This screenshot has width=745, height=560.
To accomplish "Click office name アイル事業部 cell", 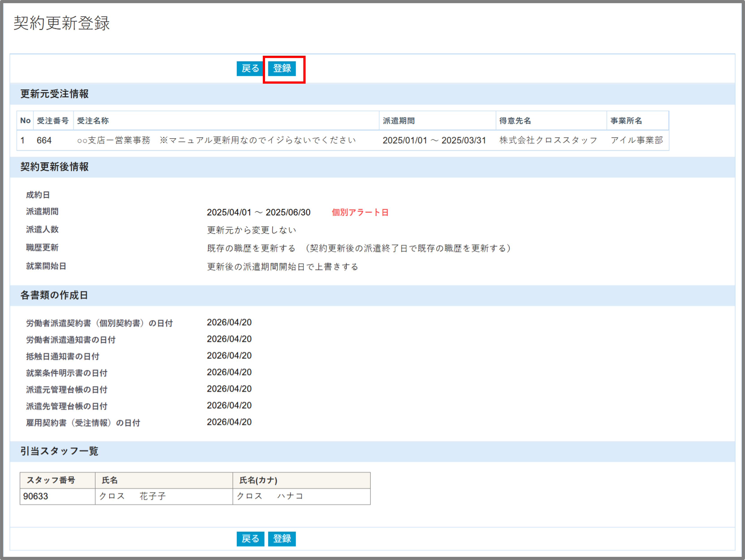I will 638,140.
